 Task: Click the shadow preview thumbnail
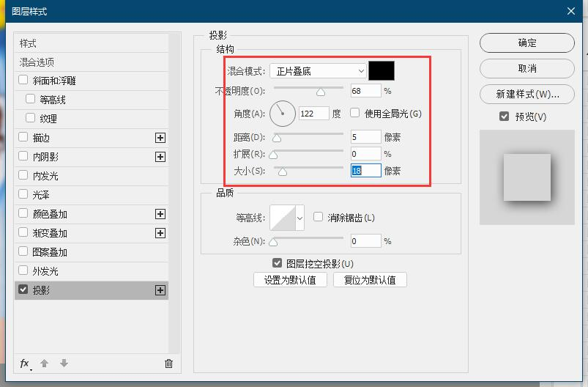point(527,177)
